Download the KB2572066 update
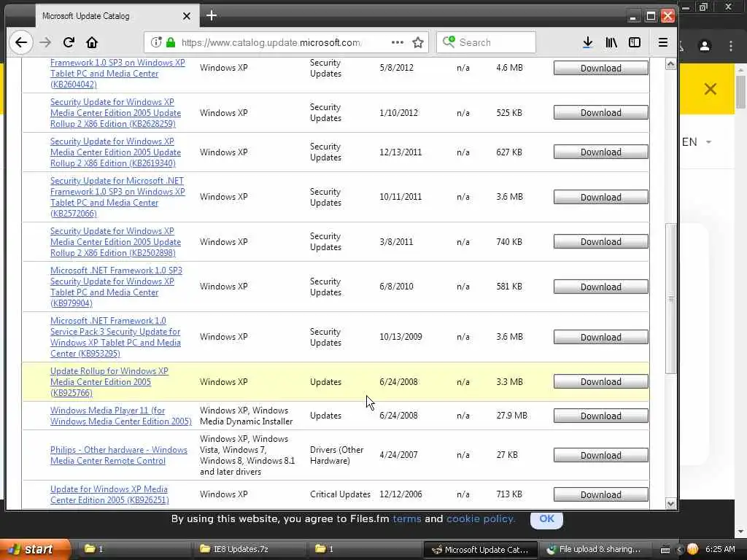Viewport: 747px width, 560px height. (x=601, y=197)
